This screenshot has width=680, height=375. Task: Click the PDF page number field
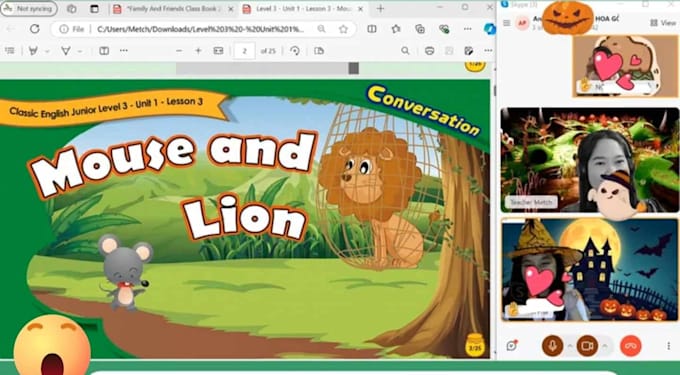point(245,51)
